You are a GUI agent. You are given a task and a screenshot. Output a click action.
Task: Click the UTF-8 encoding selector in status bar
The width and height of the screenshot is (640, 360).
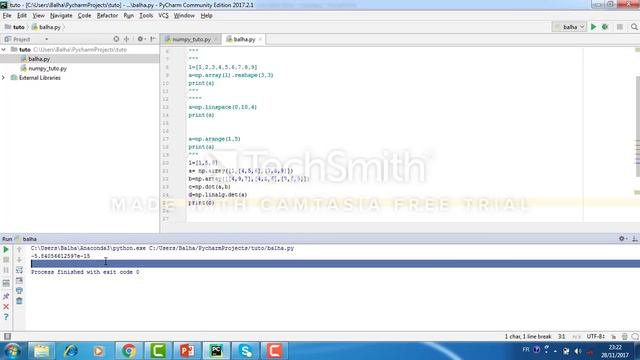coord(596,336)
